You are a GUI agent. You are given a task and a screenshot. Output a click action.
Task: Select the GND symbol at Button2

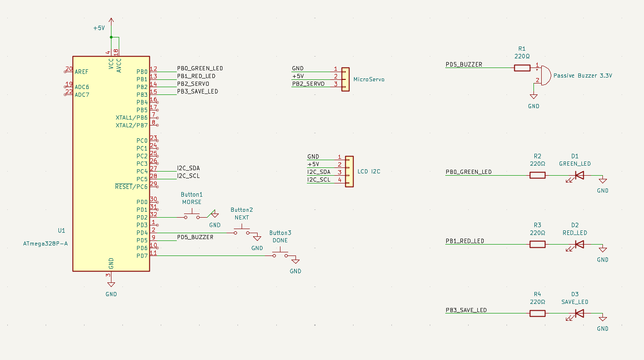(x=257, y=238)
